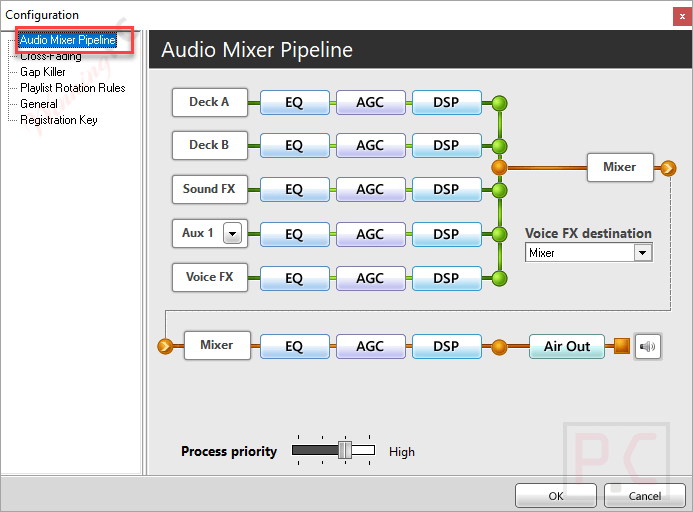Click the Deck B source box
The image size is (693, 512).
[209, 145]
